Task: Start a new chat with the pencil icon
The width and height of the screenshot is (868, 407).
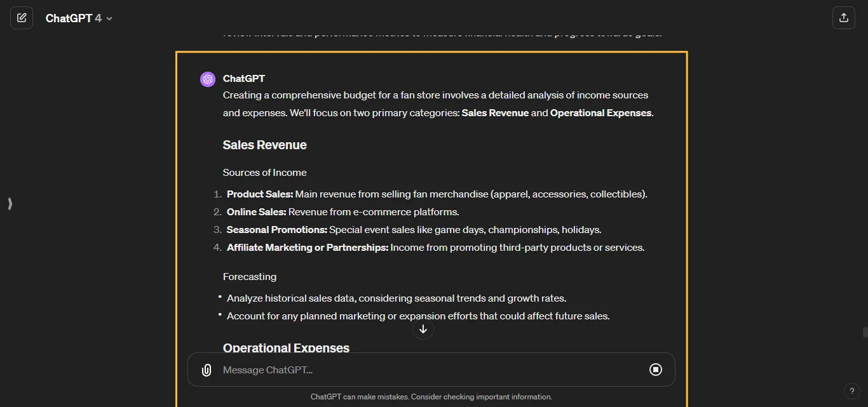Action: (x=22, y=17)
